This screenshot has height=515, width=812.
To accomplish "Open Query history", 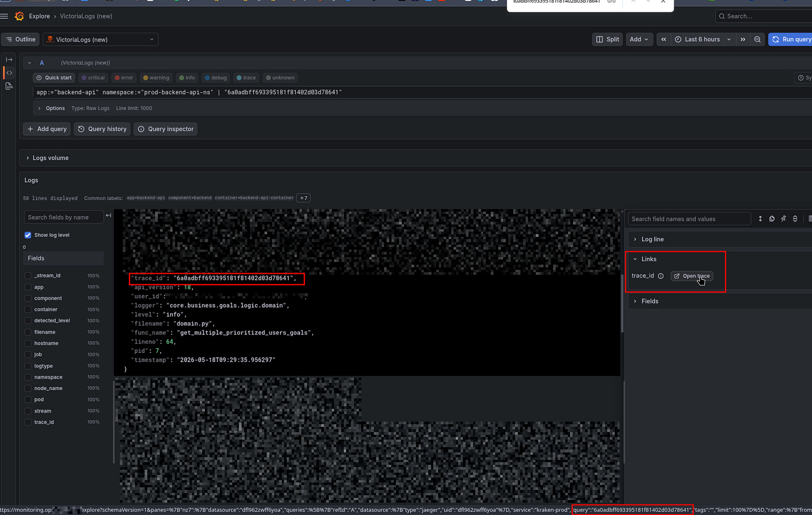I will (x=102, y=129).
